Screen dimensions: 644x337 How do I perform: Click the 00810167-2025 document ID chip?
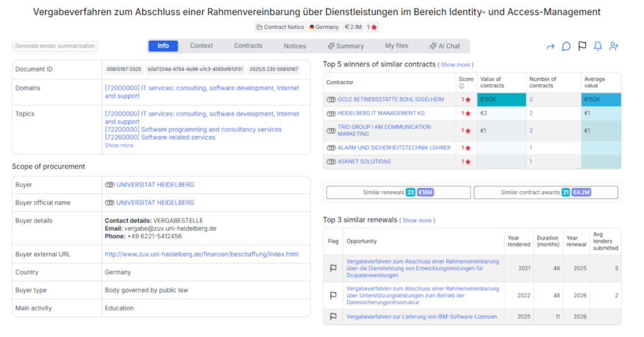tap(124, 69)
